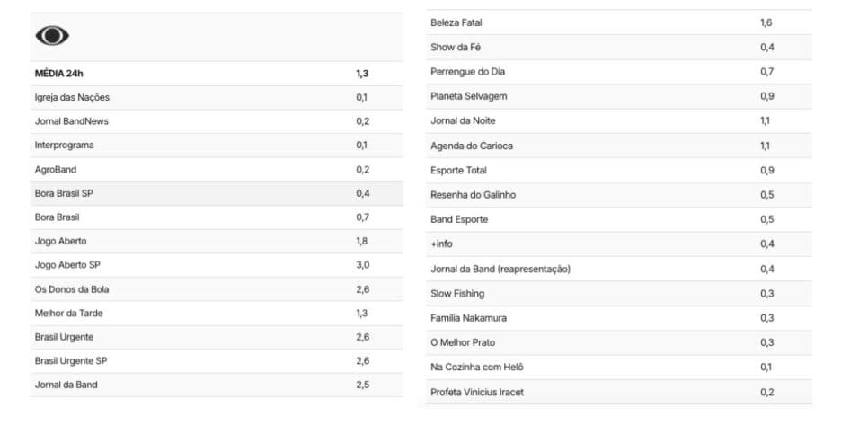Click the Jornal da Band row
Viewport: 868px width, 434px height.
[217, 385]
